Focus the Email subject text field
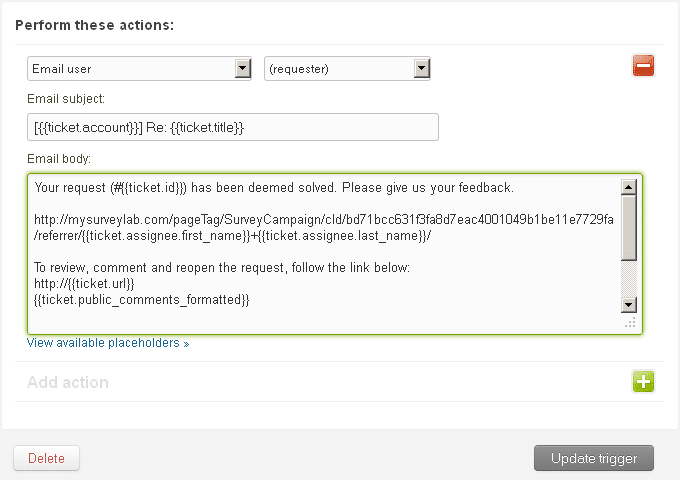Image resolution: width=680 pixels, height=480 pixels. point(233,127)
